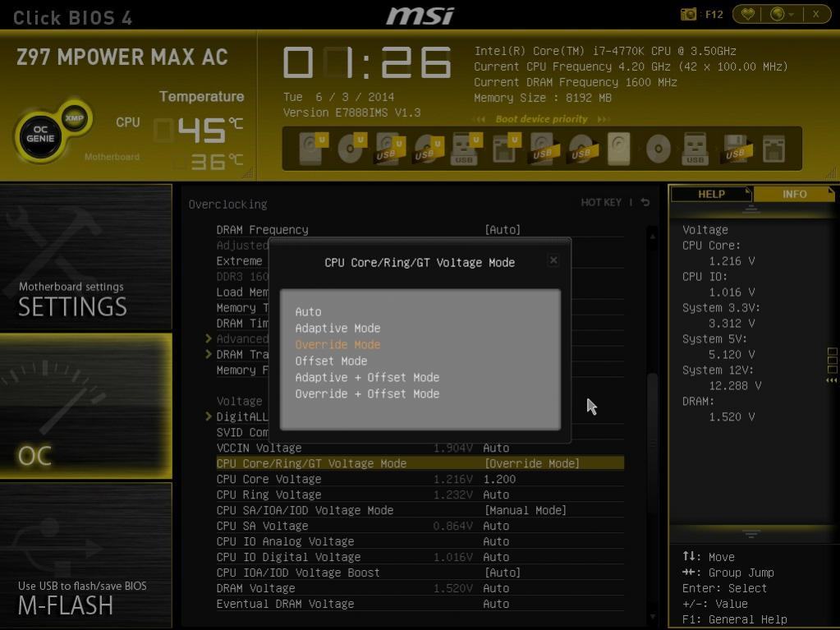Select the CPU IO Analog Voltage row
This screenshot has height=630, width=840.
420,541
